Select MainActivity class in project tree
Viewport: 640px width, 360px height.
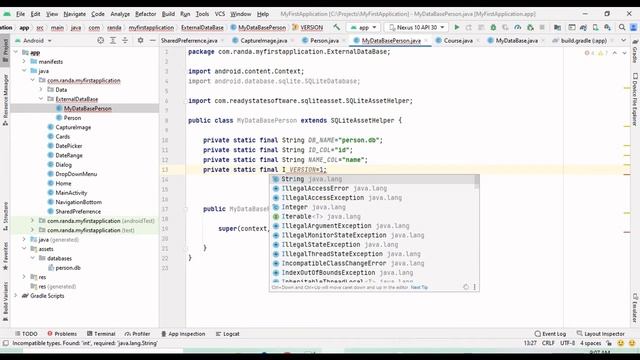[71, 193]
